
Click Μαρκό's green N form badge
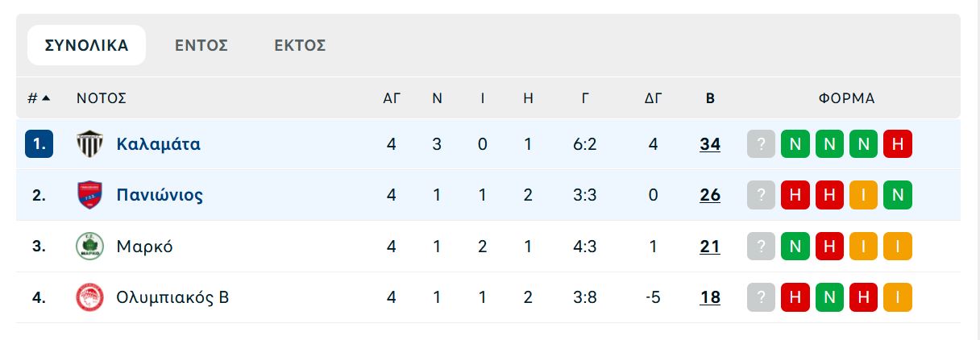795,247
